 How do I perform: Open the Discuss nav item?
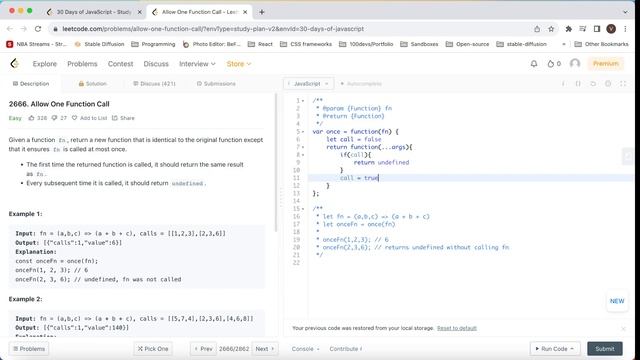[x=156, y=64]
